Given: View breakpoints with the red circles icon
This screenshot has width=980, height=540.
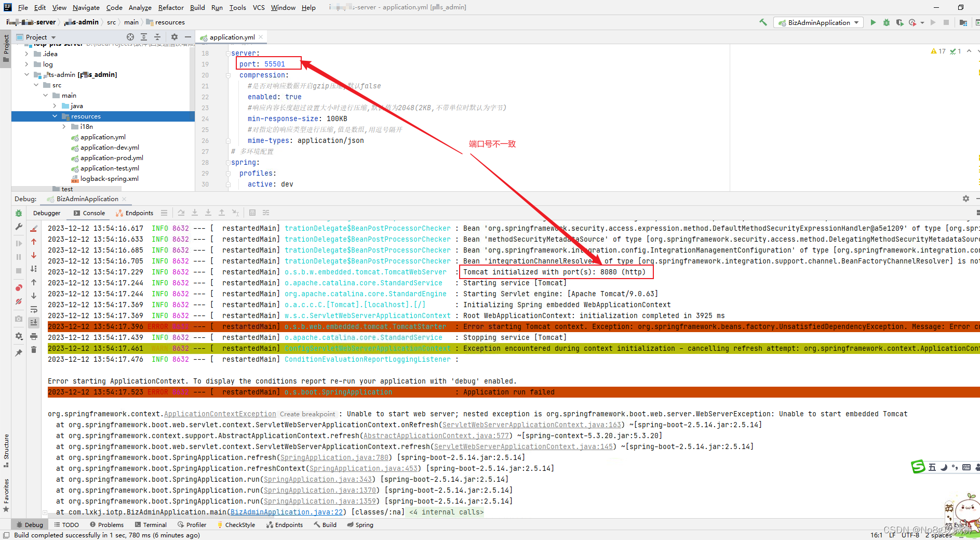Looking at the screenshot, I should [x=19, y=287].
